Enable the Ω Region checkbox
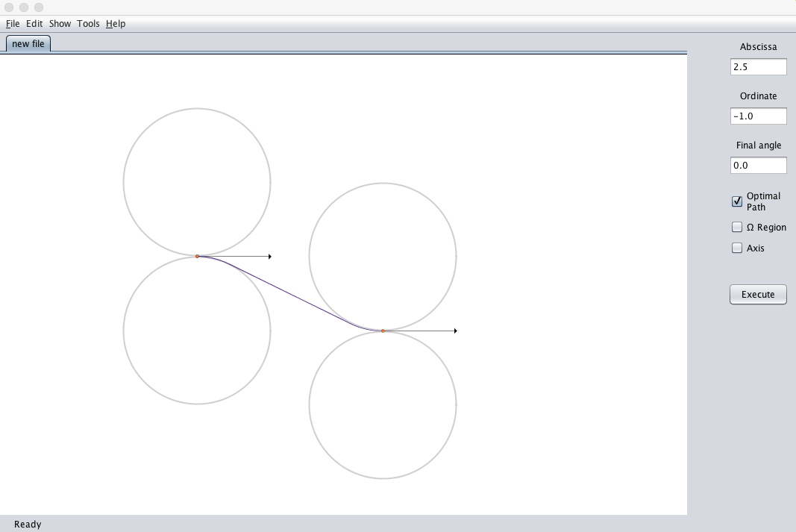796x532 pixels. [737, 228]
